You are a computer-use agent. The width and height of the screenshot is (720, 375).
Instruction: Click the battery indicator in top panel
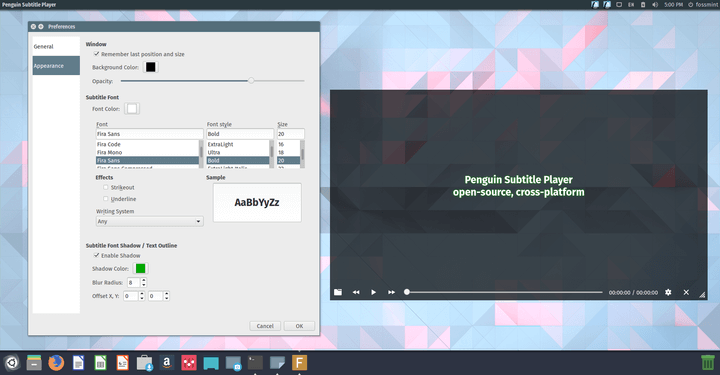643,5
